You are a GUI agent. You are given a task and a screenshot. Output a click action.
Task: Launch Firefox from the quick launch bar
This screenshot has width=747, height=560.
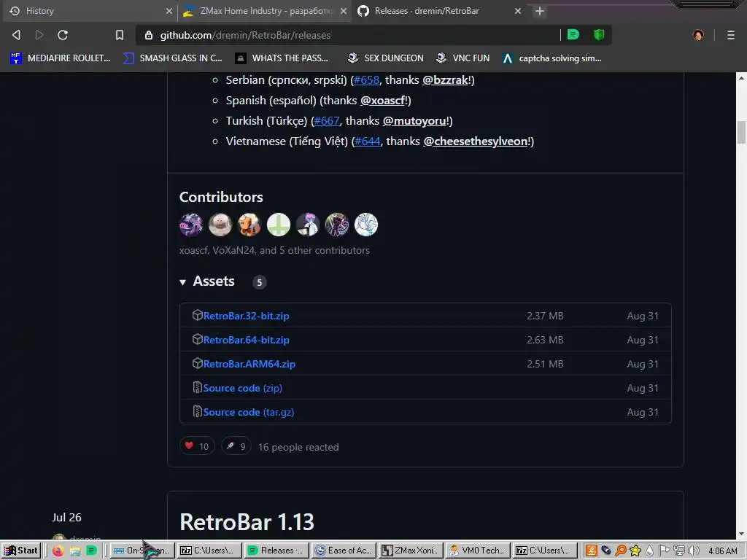click(x=58, y=551)
